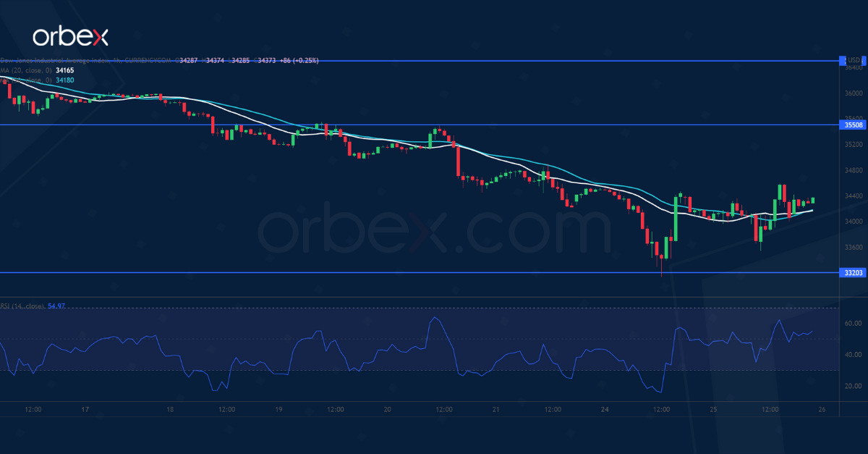This screenshot has width=868, height=454.
Task: Click the 33600 price axis tick
Action: (854, 248)
